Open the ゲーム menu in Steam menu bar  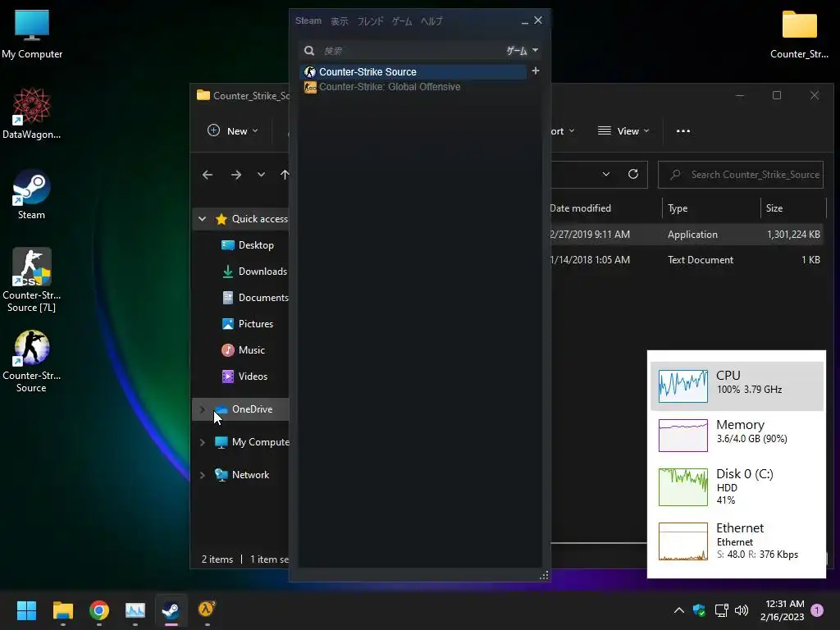[x=402, y=21]
